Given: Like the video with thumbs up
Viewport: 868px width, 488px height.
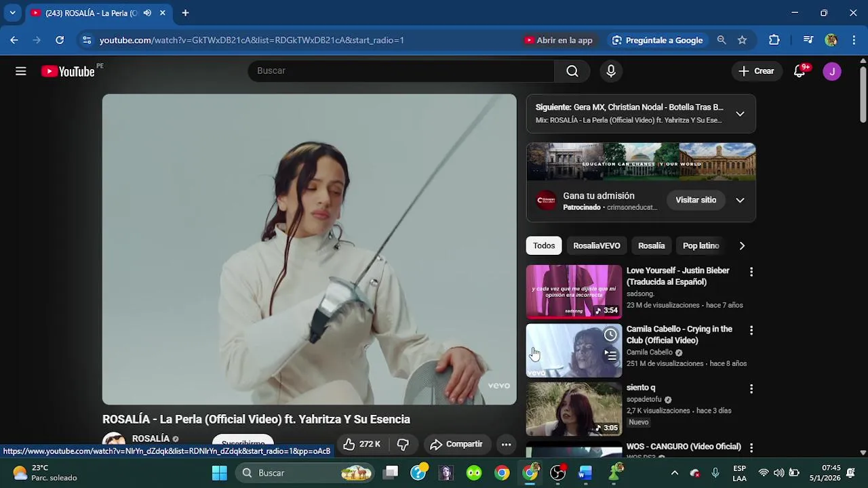Looking at the screenshot, I should tap(361, 444).
